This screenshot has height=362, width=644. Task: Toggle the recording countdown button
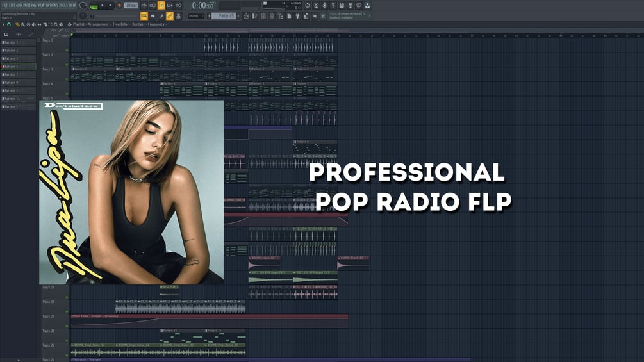(161, 5)
